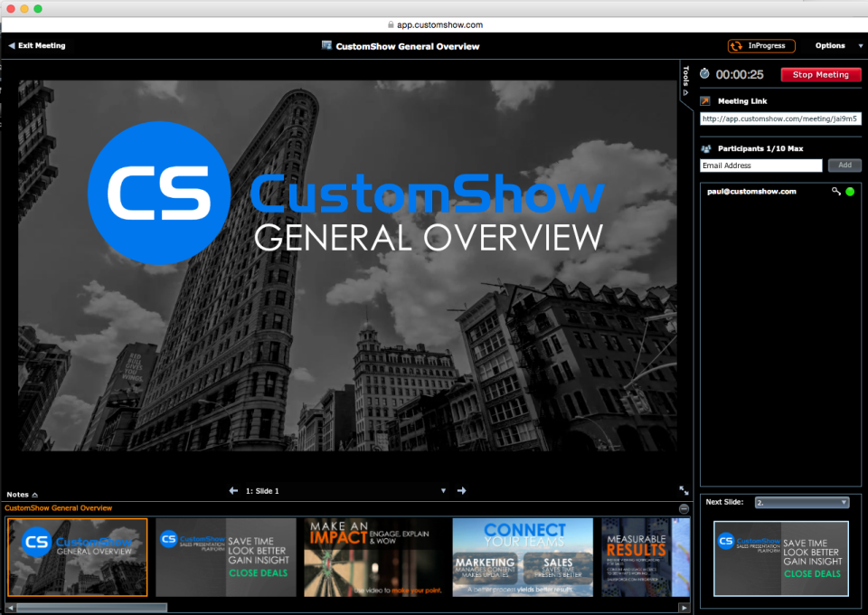Click the timer stopwatch icon

point(704,73)
